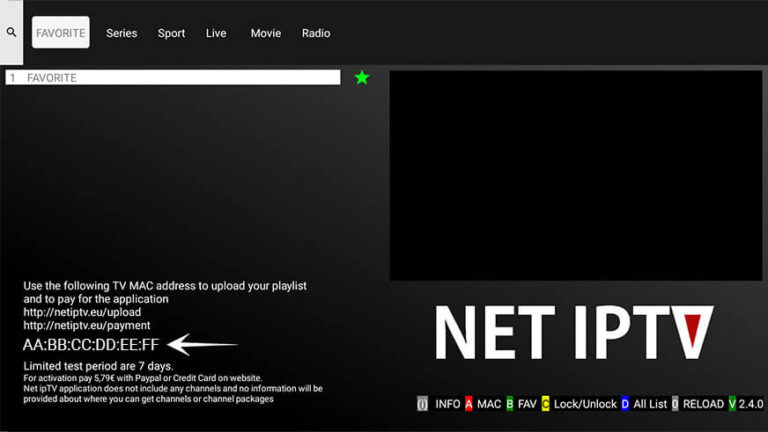Select the FAVORITE category tab
Image resolution: width=768 pixels, height=432 pixels.
tap(61, 32)
